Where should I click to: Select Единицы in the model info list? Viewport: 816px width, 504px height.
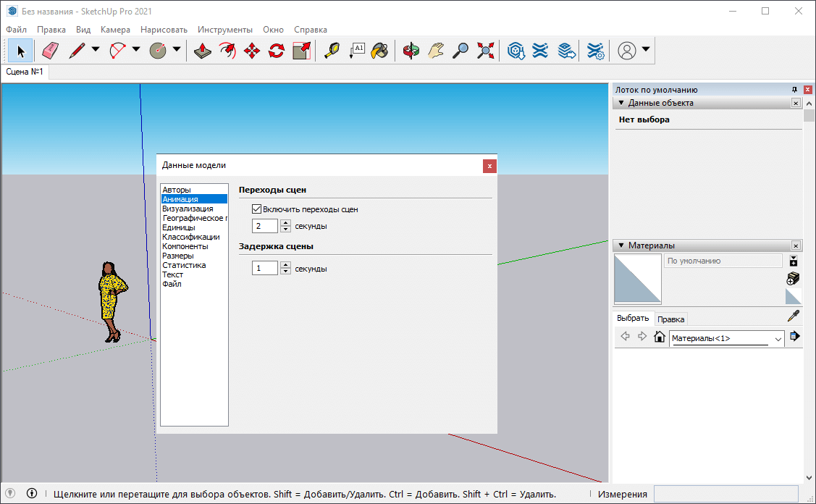(178, 227)
